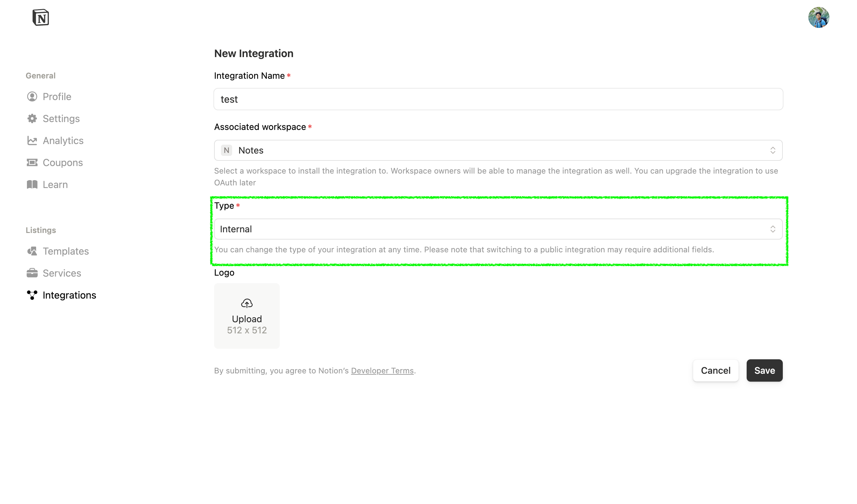Open Learn via the book icon

click(x=32, y=184)
